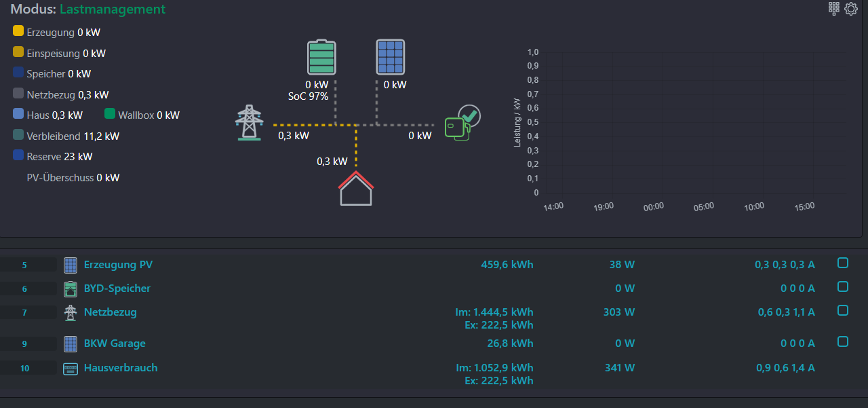
Task: Click the 0,9 0,6 1,4 A current value
Action: (x=786, y=368)
